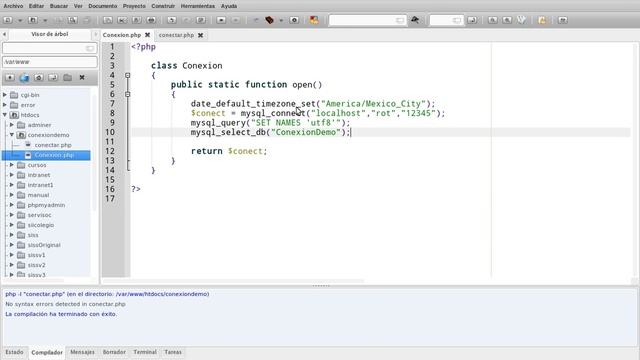Open the Build dropdown arrow

[x=281, y=20]
